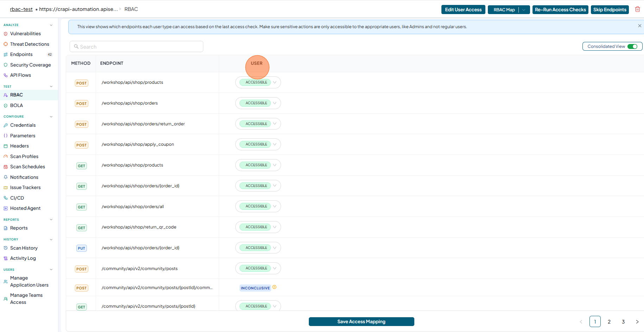
Task: Click the BOLA shield icon
Action: (6, 106)
